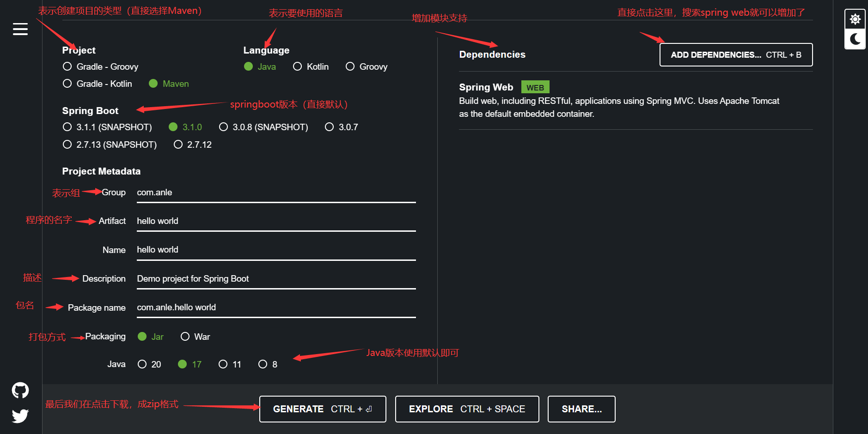Edit the Group field com.anle
This screenshot has height=434, width=868.
(276, 193)
